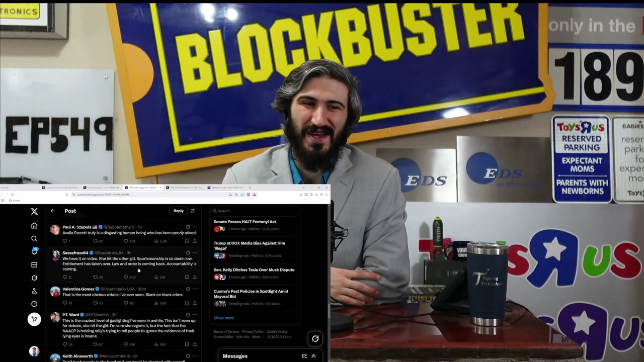Screen dimensions: 644x362
Task: Open Privacy Policy footer link
Action: 253,332
